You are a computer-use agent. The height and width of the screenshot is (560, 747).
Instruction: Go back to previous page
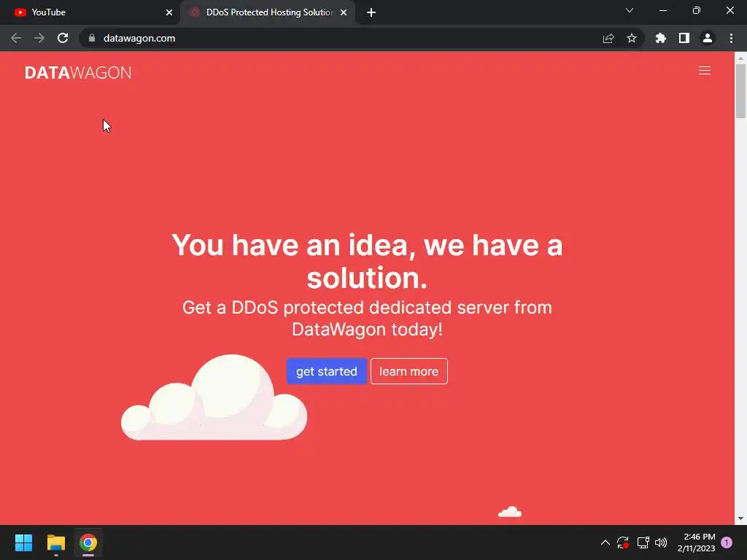(x=16, y=38)
